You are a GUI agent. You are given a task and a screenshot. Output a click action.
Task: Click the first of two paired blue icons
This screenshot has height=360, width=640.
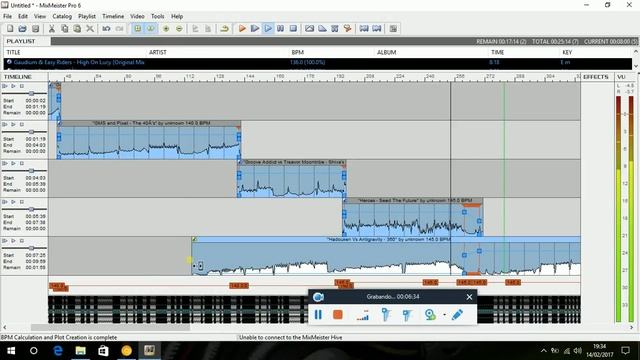coord(364,29)
